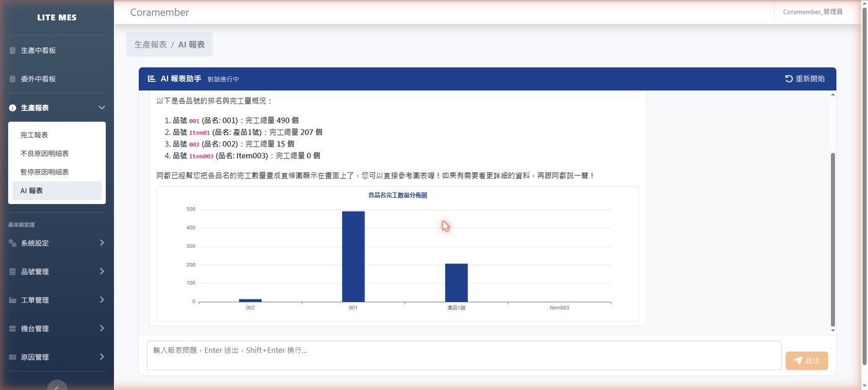Click the scrollbar up arrow in chat panel

[x=833, y=94]
